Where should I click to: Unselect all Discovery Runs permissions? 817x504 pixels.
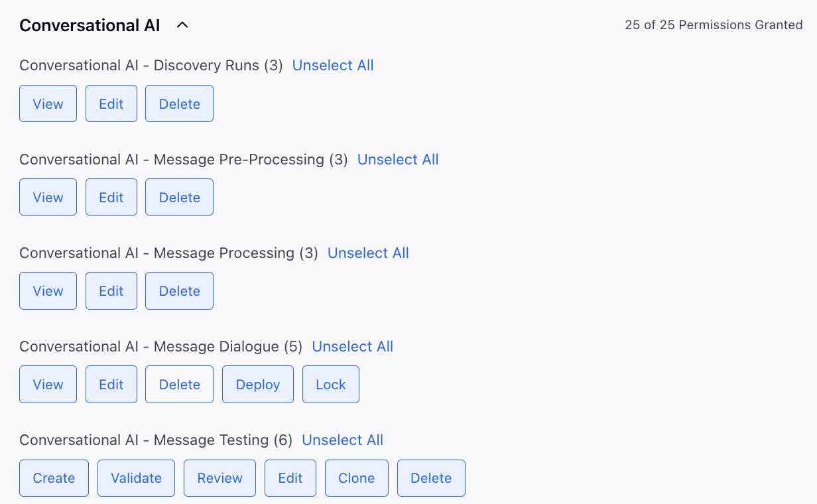333,66
